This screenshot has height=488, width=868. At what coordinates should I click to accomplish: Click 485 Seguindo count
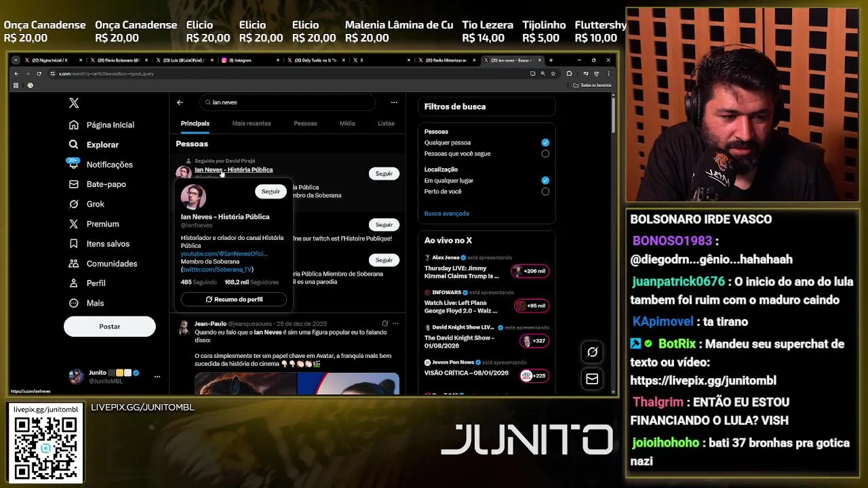199,282
